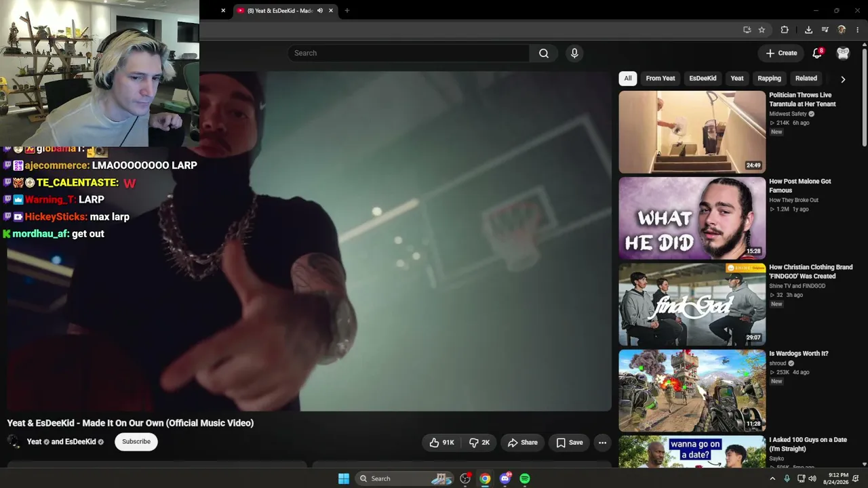Open the Midwest Safety channel link
The height and width of the screenshot is (488, 868).
tap(788, 114)
